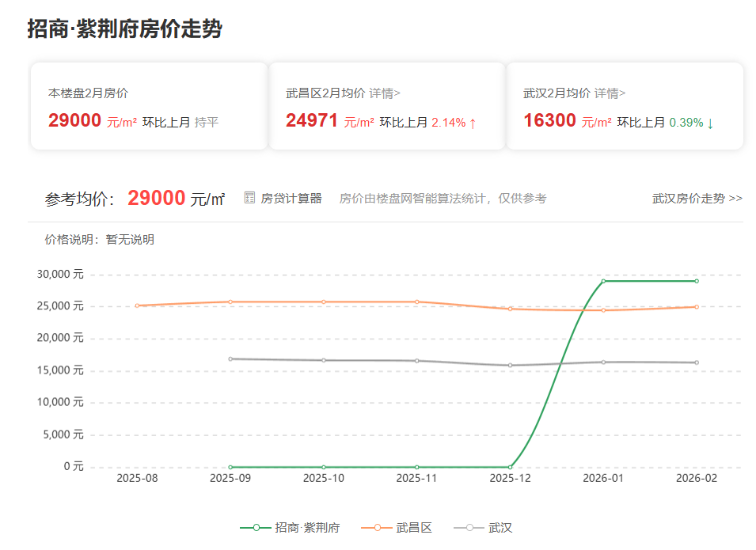Click orange data point at 2025-08

[138, 305]
